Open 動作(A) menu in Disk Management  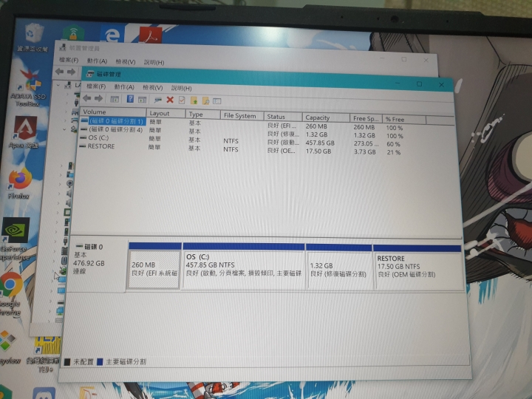pyautogui.click(x=124, y=87)
